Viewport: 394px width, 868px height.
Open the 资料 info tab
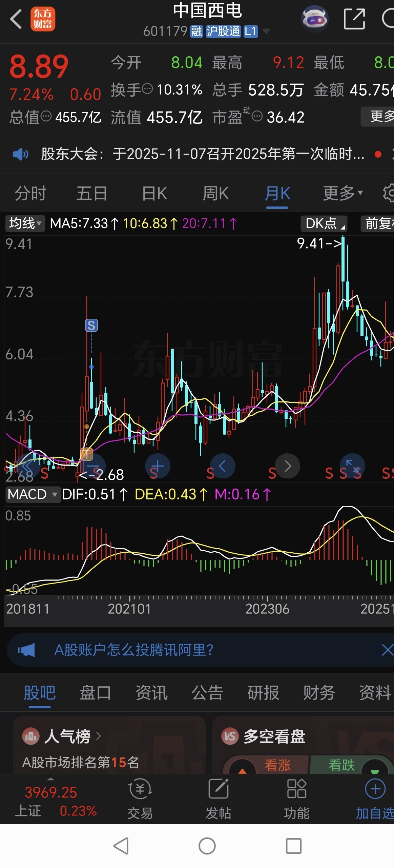(x=375, y=692)
